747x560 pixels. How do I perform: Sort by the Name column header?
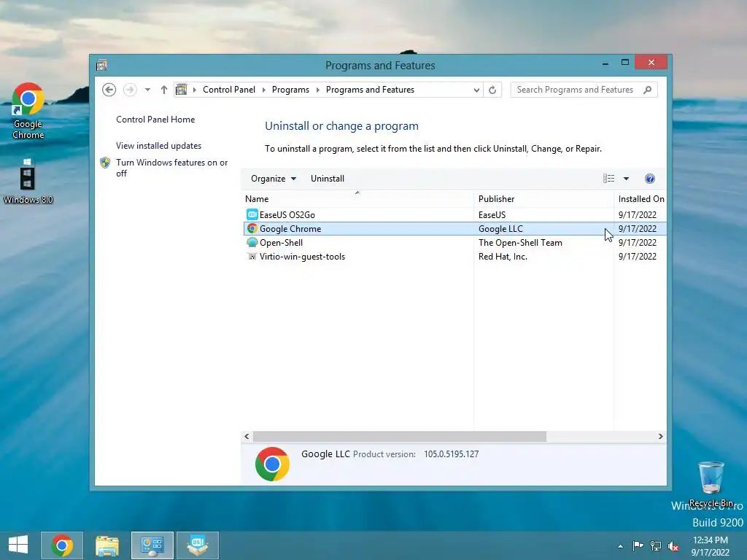(357, 199)
